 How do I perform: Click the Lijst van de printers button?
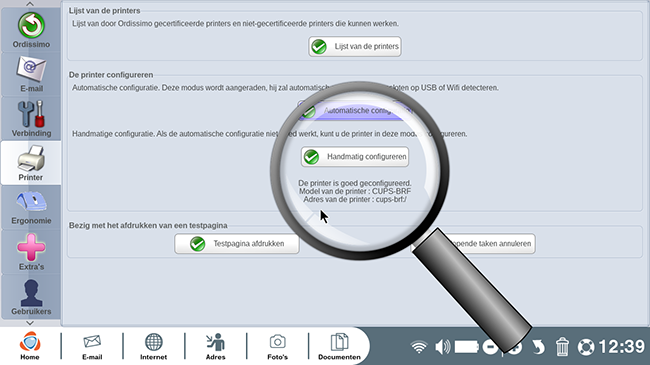point(355,46)
